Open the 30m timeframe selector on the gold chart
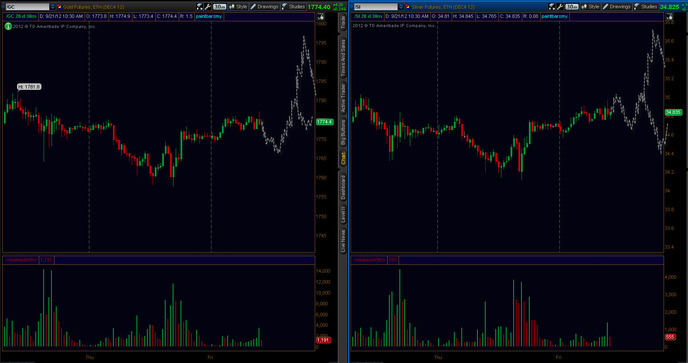The width and height of the screenshot is (688, 363). coord(219,7)
